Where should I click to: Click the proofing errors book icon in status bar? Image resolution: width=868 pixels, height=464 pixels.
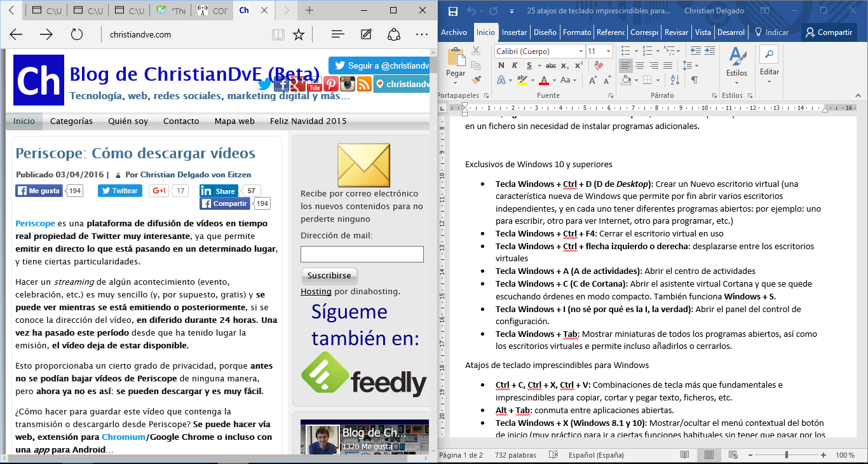pyautogui.click(x=554, y=455)
